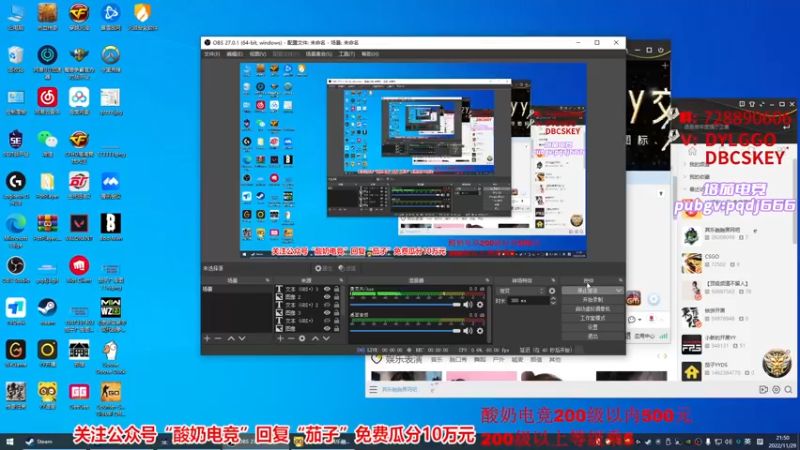Open transition properties gear icon
Screen dimensions: 800x450
(552, 291)
